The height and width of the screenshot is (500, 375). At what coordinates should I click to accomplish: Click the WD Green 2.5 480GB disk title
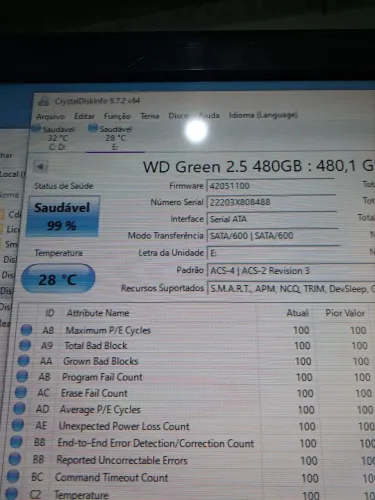click(x=259, y=166)
